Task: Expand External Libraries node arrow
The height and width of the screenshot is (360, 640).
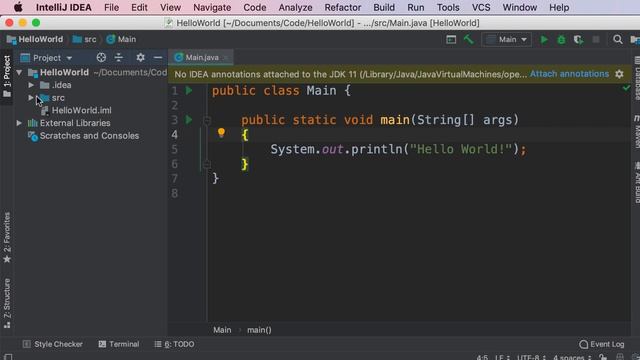Action: coord(19,123)
